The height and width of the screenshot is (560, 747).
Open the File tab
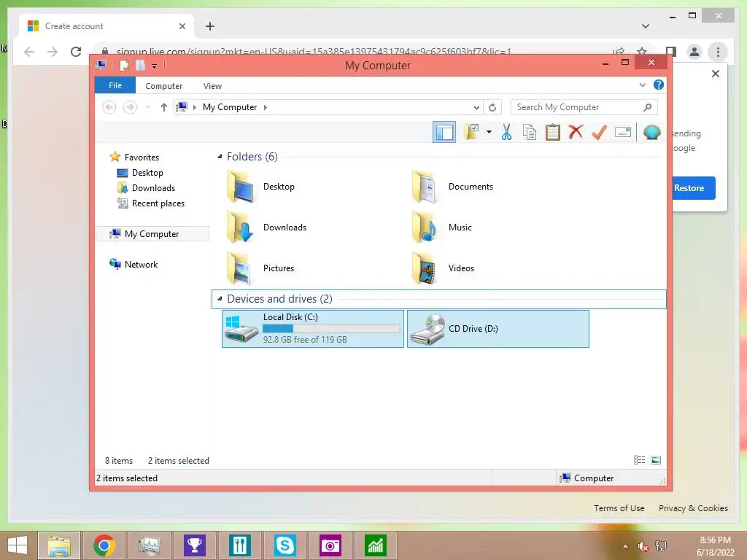(115, 85)
